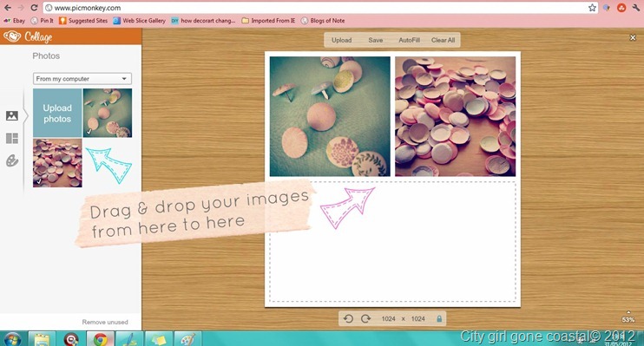Click Clear All in the top toolbar

point(443,40)
